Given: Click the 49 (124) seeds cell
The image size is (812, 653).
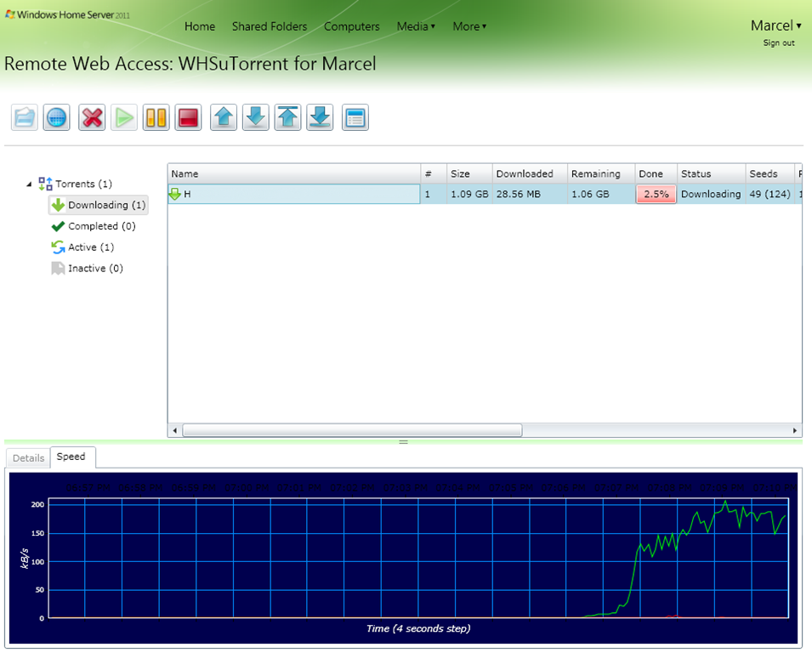Looking at the screenshot, I should (770, 194).
